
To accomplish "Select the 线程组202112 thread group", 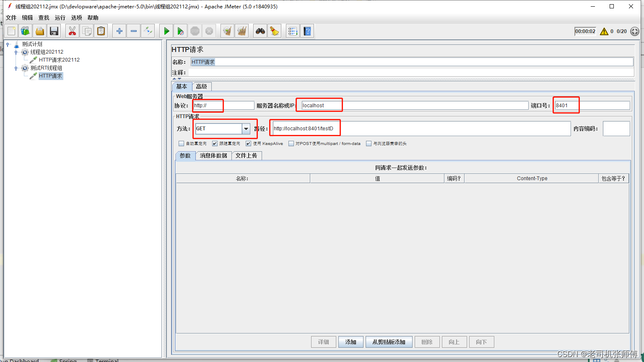I will (x=47, y=52).
